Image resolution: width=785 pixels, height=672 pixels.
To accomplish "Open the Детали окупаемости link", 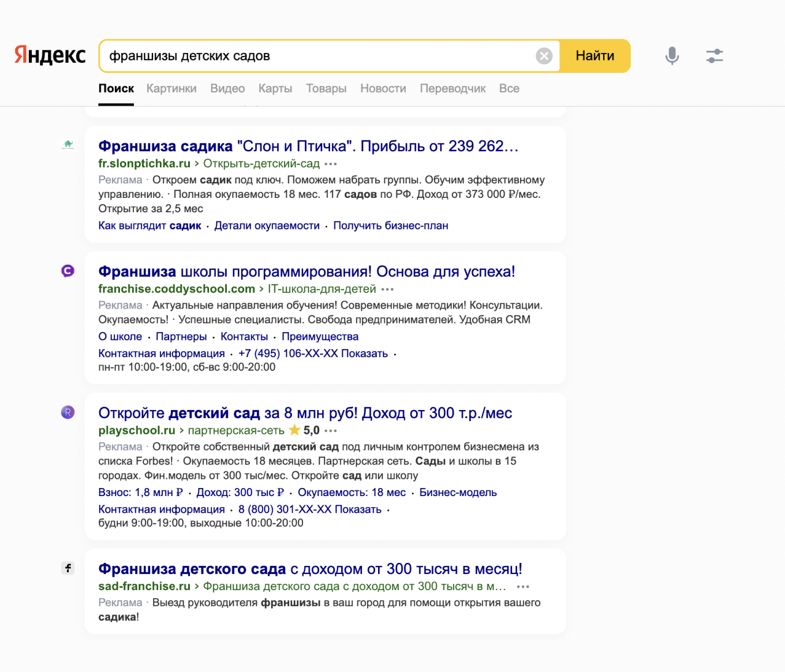I will point(267,226).
